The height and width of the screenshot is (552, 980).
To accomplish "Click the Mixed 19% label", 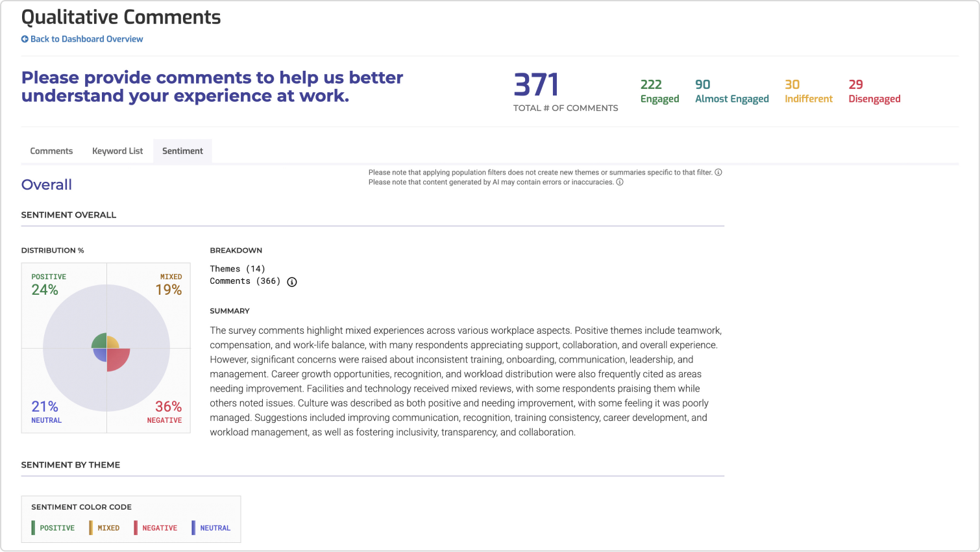I will pyautogui.click(x=169, y=284).
